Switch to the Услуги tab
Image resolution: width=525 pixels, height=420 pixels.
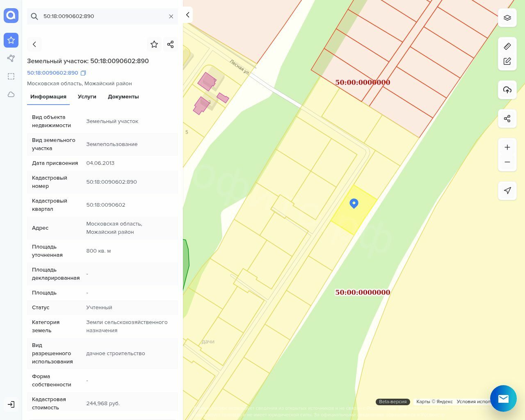87,97
